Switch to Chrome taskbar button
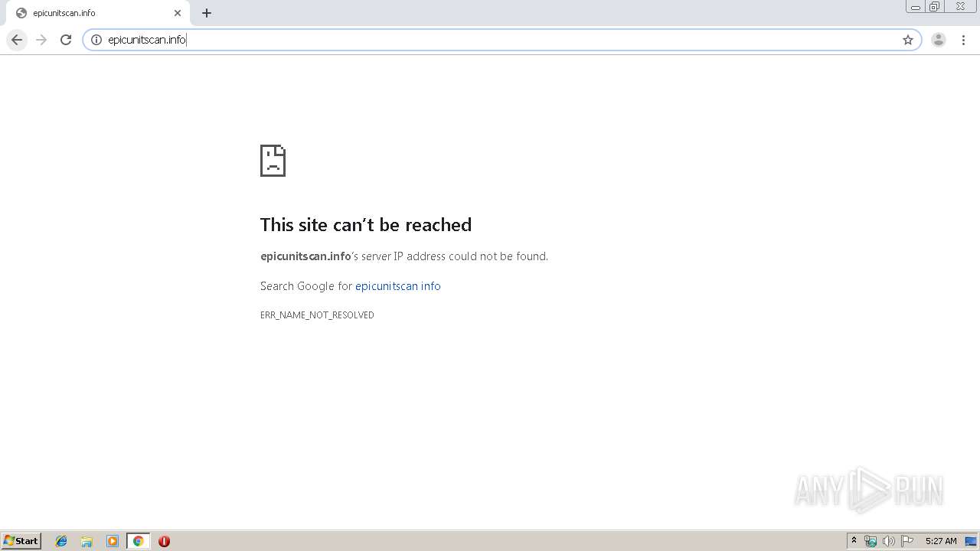Viewport: 980px width, 551px height. click(138, 541)
